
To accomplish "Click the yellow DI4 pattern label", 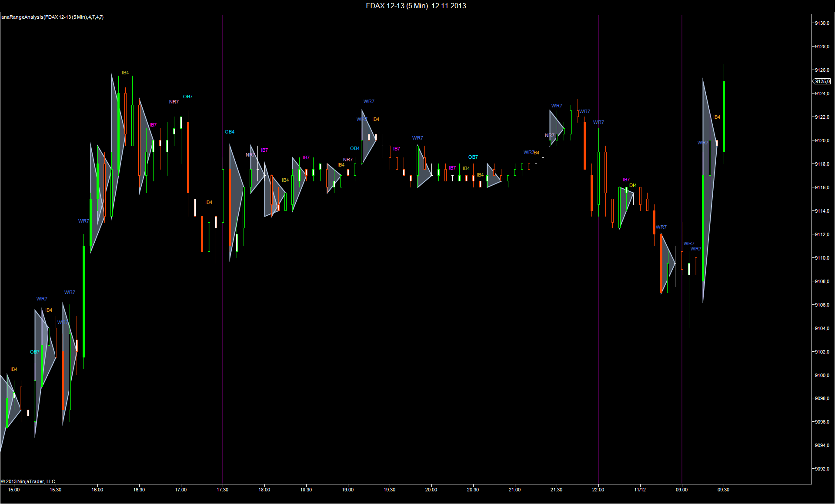I will tap(633, 185).
